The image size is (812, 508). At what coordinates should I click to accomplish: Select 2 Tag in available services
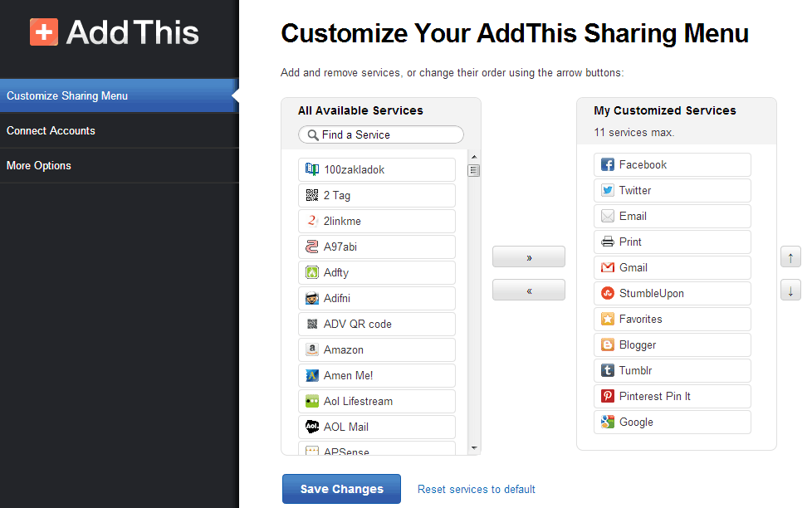click(x=377, y=195)
